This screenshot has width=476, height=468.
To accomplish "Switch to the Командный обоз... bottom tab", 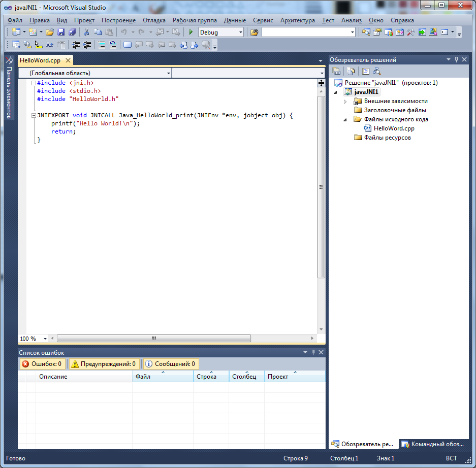I will point(433,444).
